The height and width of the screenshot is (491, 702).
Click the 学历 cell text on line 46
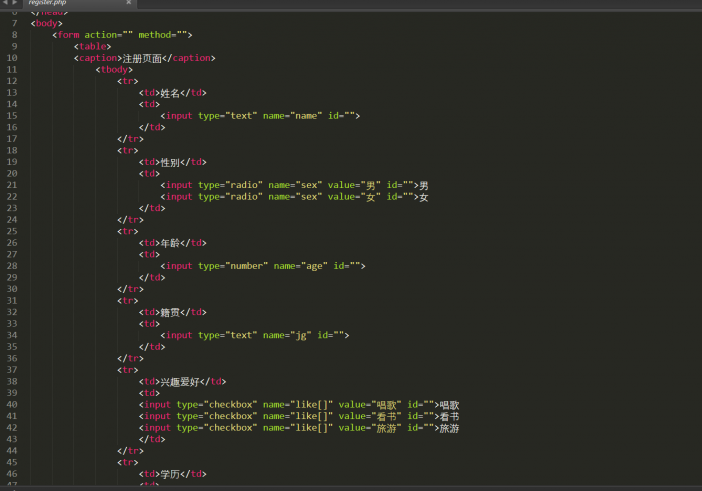click(170, 474)
